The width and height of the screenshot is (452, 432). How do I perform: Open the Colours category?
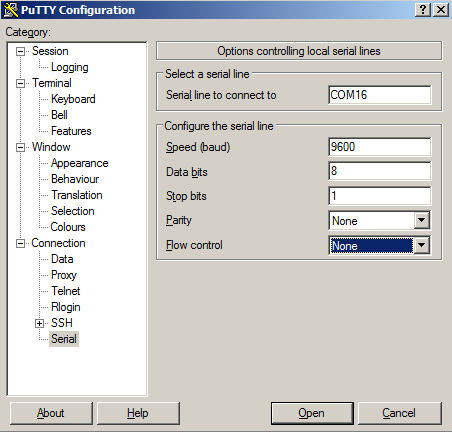coord(68,227)
